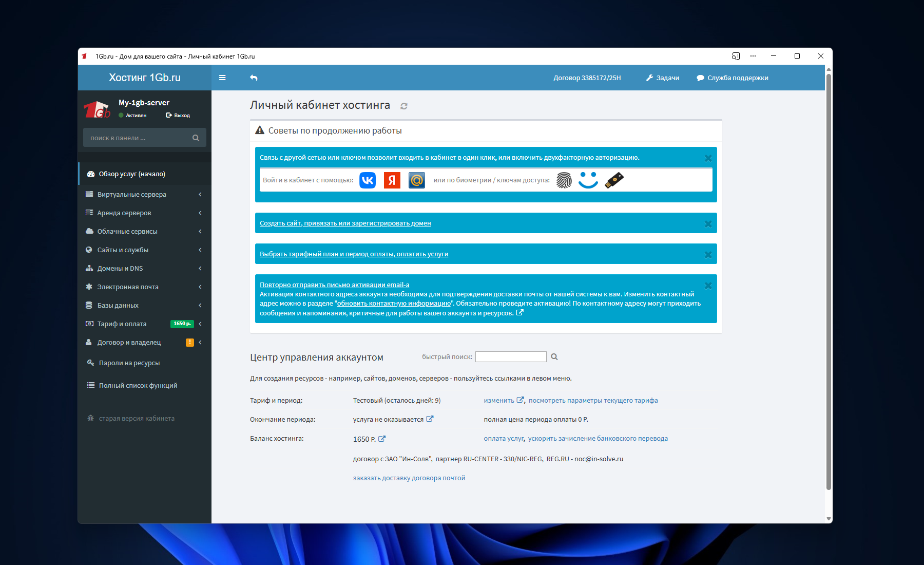Screen dimensions: 924x565
Task: Click the Mail.ru @ login icon
Action: click(x=416, y=180)
